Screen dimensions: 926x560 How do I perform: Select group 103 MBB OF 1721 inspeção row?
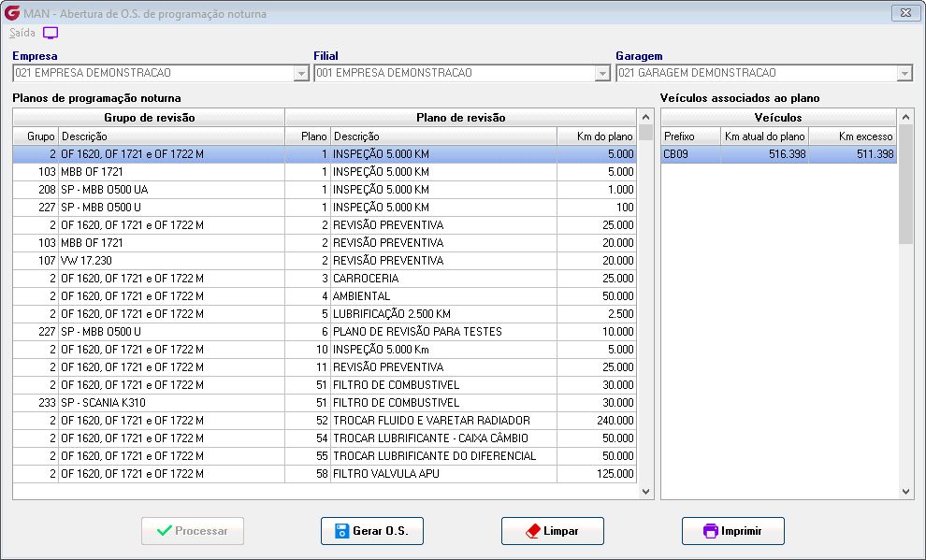325,172
